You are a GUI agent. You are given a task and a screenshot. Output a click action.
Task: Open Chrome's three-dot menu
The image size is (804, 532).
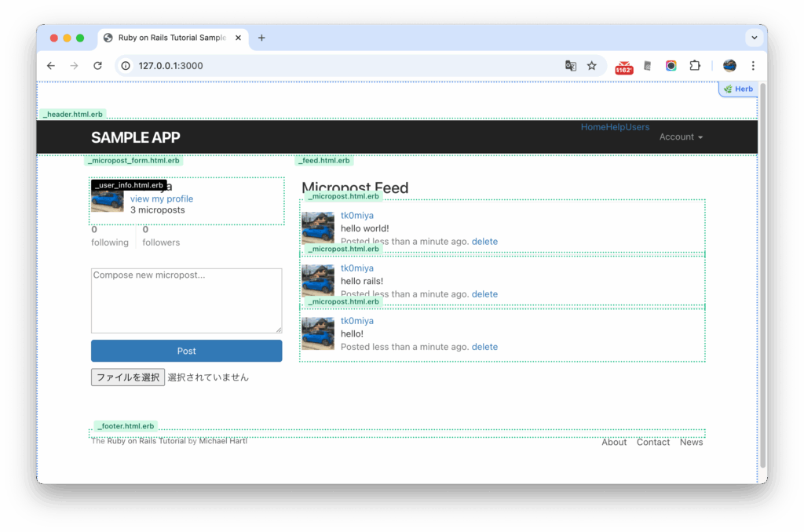pyautogui.click(x=753, y=66)
